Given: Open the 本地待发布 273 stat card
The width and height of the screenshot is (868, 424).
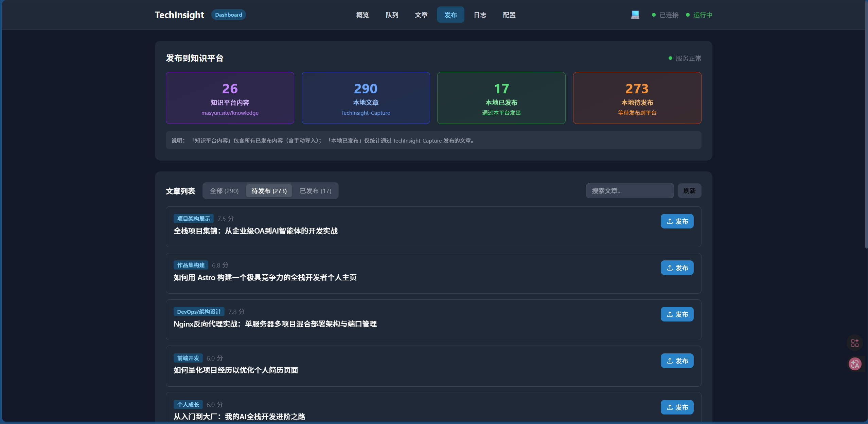Looking at the screenshot, I should (x=637, y=98).
